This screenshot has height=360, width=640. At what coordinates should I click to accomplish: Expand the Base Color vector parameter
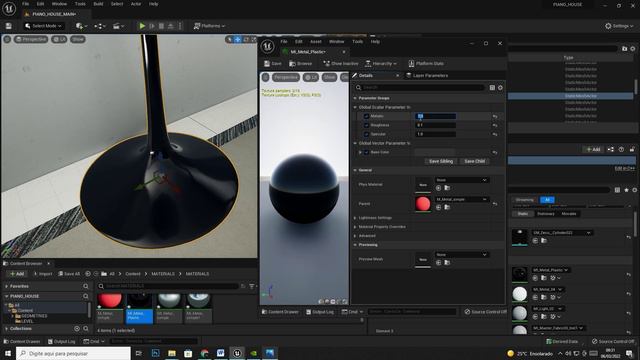tap(360, 152)
